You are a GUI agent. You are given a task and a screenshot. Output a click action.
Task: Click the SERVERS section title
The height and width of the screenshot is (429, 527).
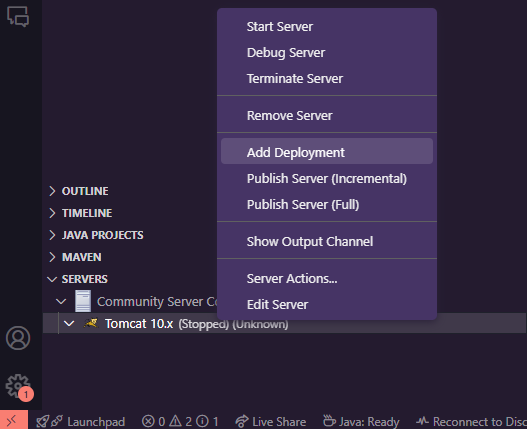(x=85, y=279)
